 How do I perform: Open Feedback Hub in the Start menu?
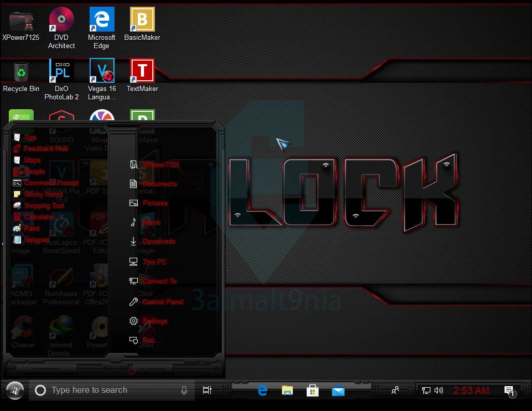click(x=40, y=149)
